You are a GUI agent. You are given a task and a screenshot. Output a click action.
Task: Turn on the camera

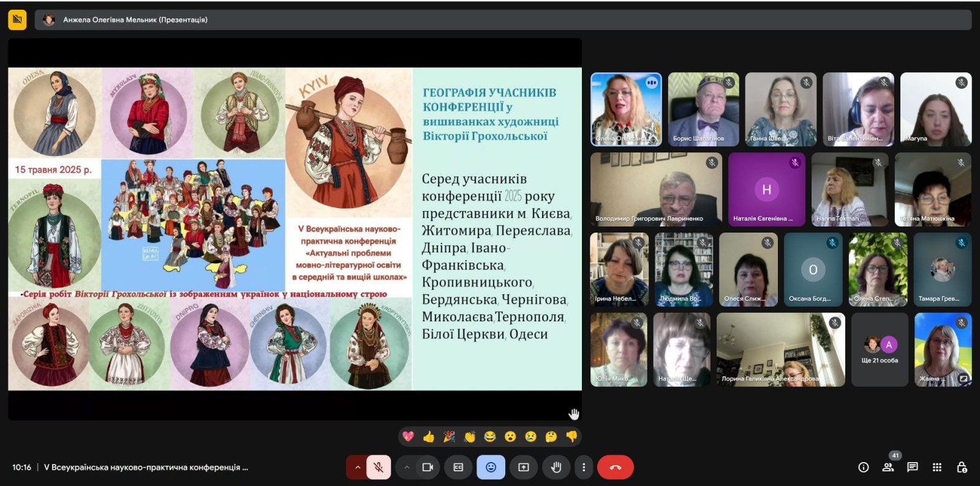pyautogui.click(x=428, y=467)
